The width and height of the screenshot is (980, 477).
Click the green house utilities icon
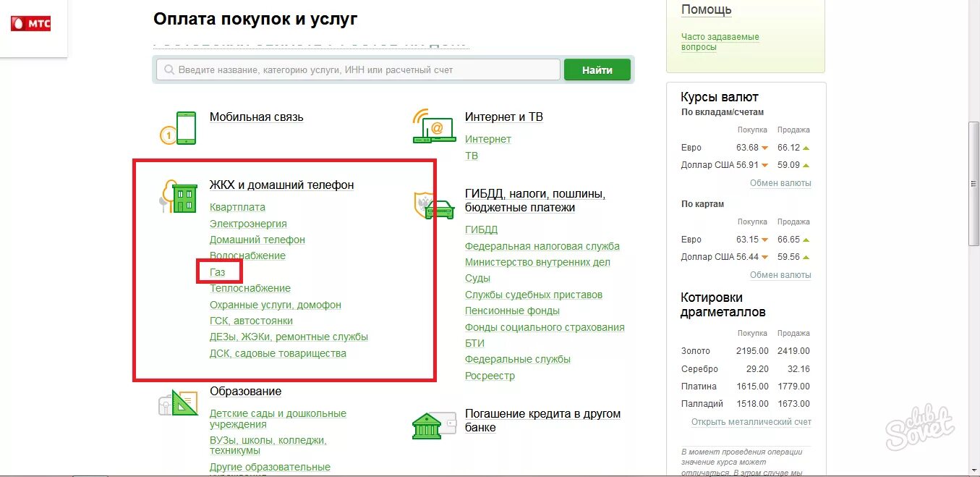[178, 195]
